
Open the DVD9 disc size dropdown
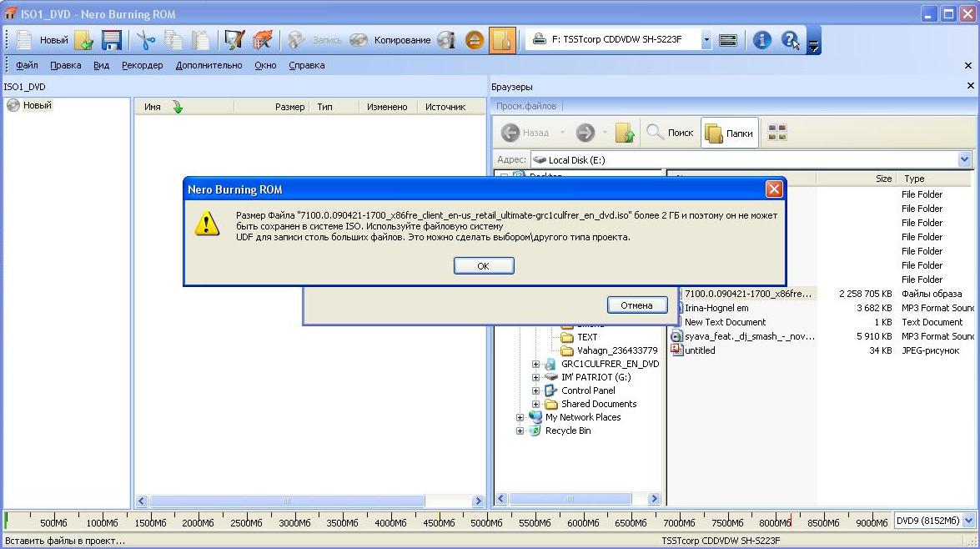tap(967, 521)
